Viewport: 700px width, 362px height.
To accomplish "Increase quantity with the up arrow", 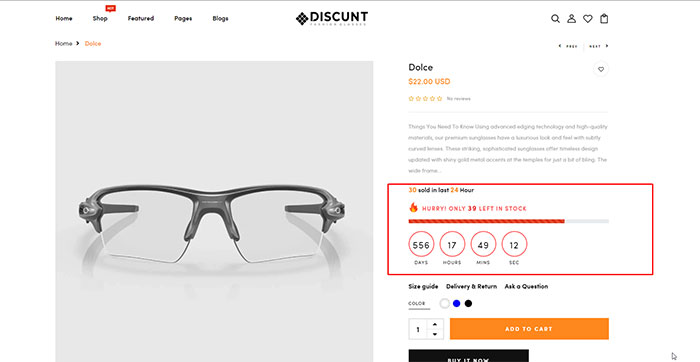I will 435,324.
